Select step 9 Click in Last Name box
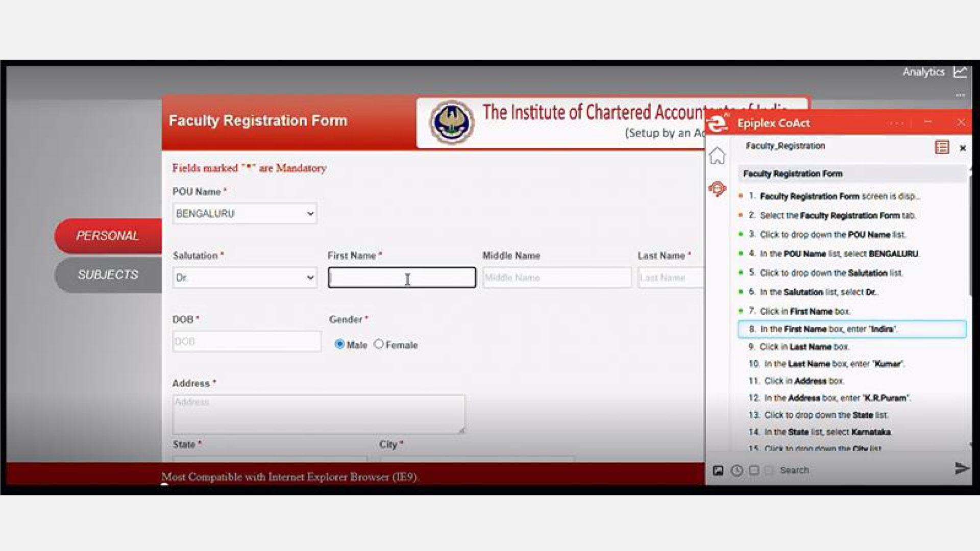Viewport: 980px width, 551px height. (x=804, y=347)
